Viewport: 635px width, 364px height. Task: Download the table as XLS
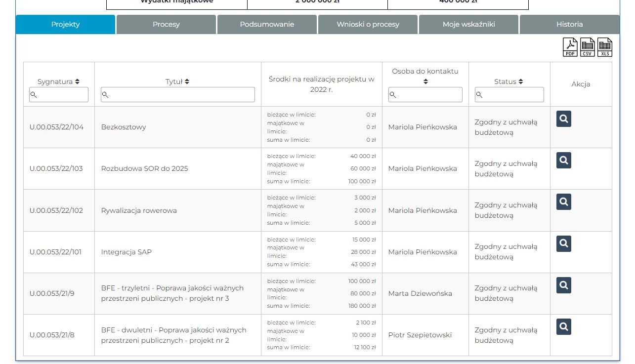(605, 47)
